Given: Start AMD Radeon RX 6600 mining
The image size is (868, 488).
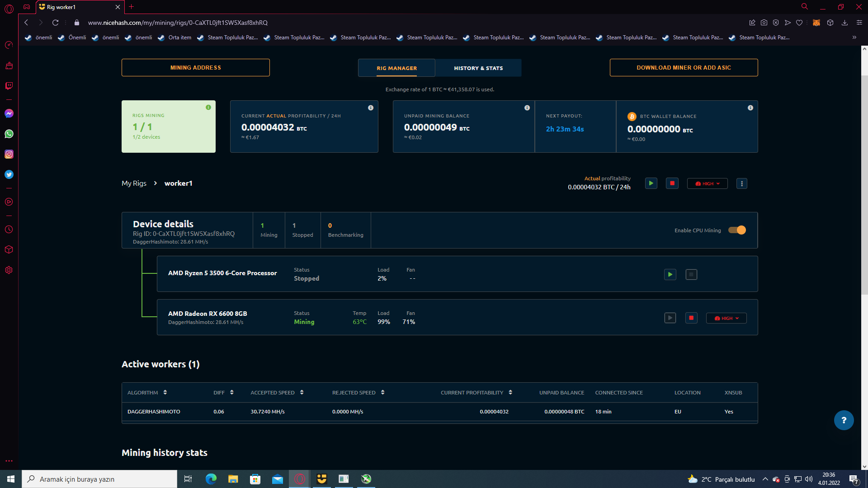Looking at the screenshot, I should coord(670,318).
